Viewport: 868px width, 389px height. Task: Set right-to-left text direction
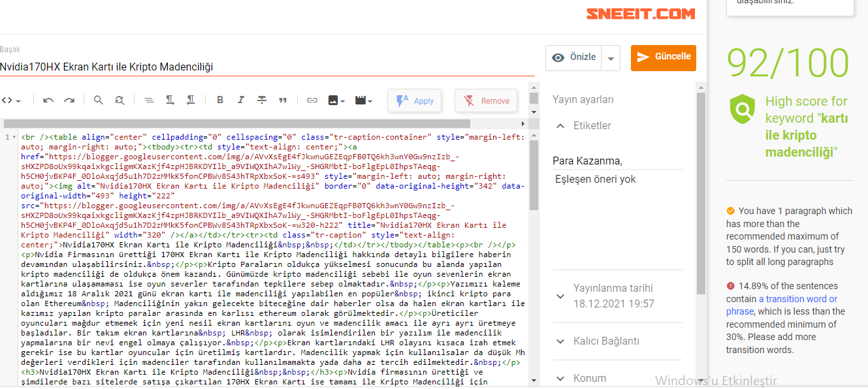[x=191, y=101]
